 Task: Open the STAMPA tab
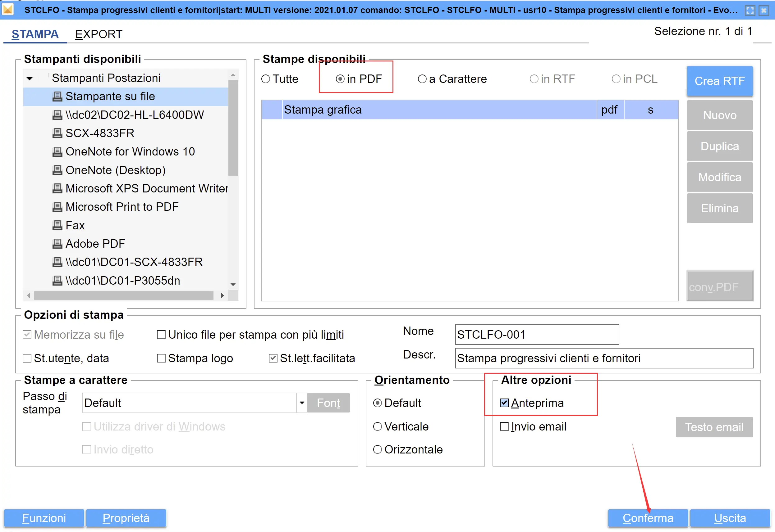[x=35, y=34]
